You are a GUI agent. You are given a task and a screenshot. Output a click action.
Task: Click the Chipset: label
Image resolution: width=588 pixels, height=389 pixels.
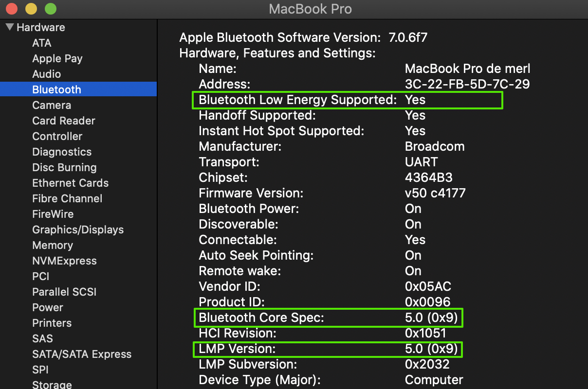pyautogui.click(x=223, y=177)
